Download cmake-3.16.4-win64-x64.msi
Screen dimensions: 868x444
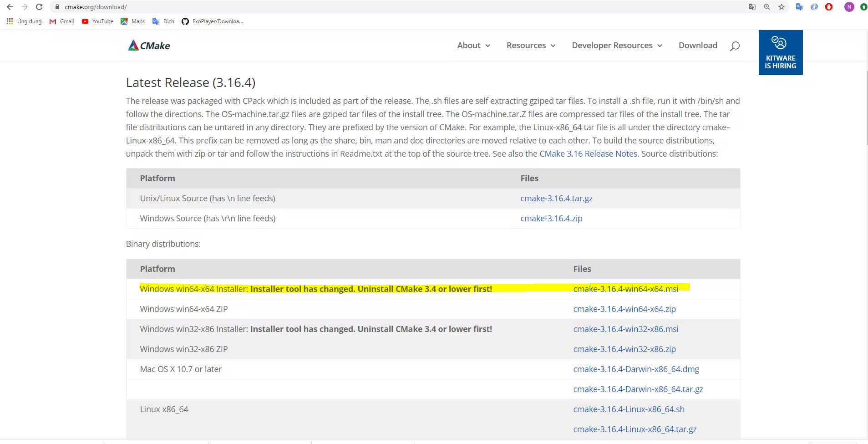[625, 289]
